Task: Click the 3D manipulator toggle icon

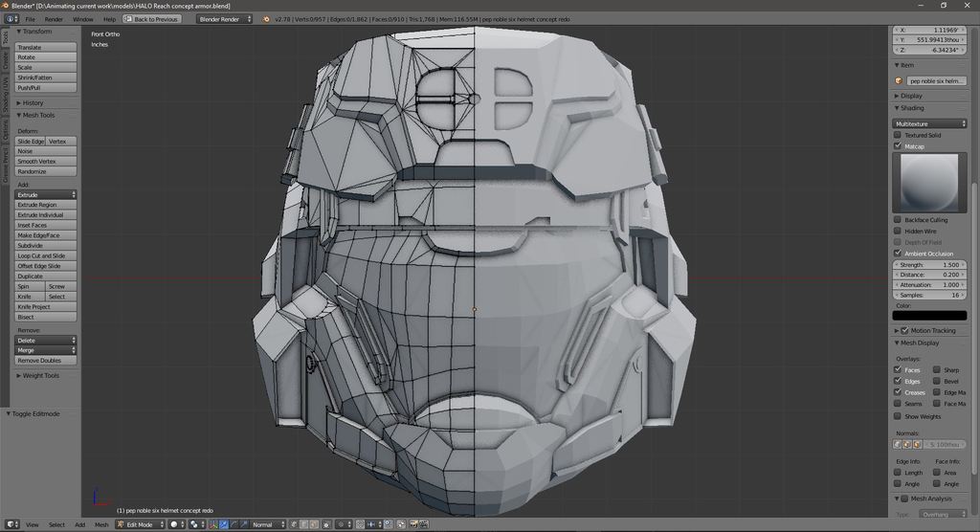Action: [213, 524]
